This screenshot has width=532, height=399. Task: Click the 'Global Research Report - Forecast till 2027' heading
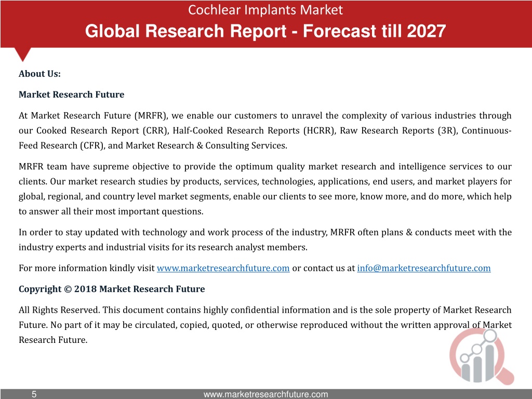(x=265, y=31)
